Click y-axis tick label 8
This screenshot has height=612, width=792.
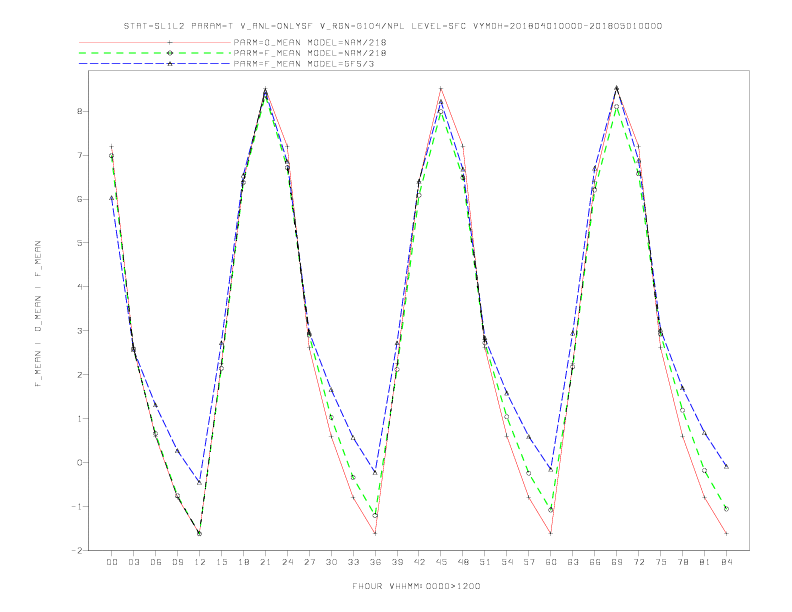pos(80,111)
